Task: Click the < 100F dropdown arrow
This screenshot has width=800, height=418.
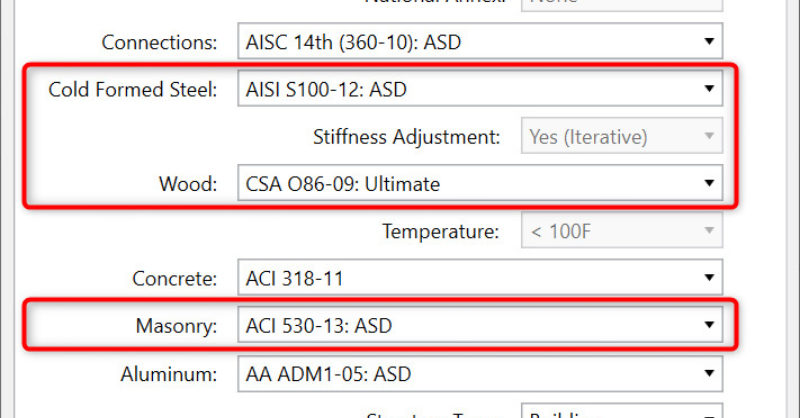Action: click(708, 232)
